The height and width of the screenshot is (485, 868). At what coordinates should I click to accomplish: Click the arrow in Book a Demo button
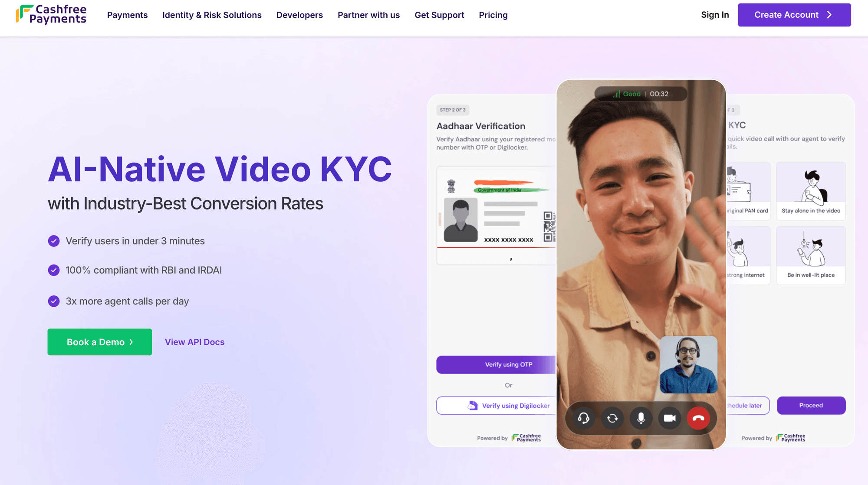(x=131, y=342)
